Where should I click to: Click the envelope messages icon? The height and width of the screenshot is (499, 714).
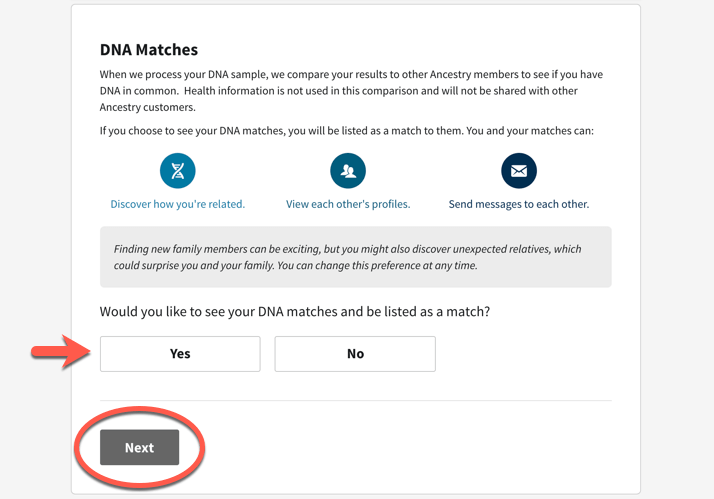click(x=519, y=171)
